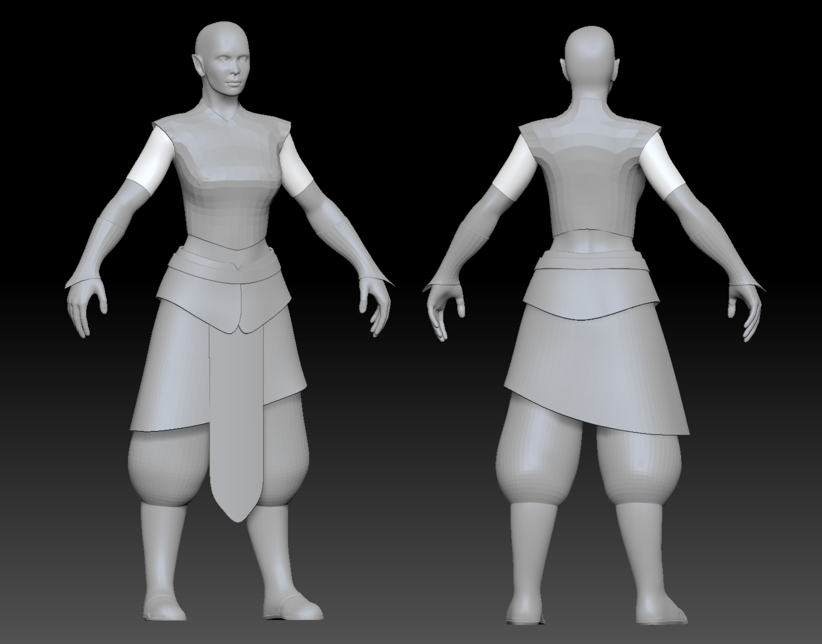Viewport: 822px width, 644px height.
Task: Select the back view's right puffy trouser leg
Action: (639, 467)
